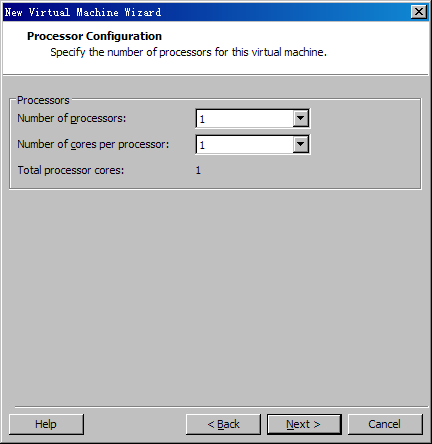Cancel the wizard

[385, 424]
